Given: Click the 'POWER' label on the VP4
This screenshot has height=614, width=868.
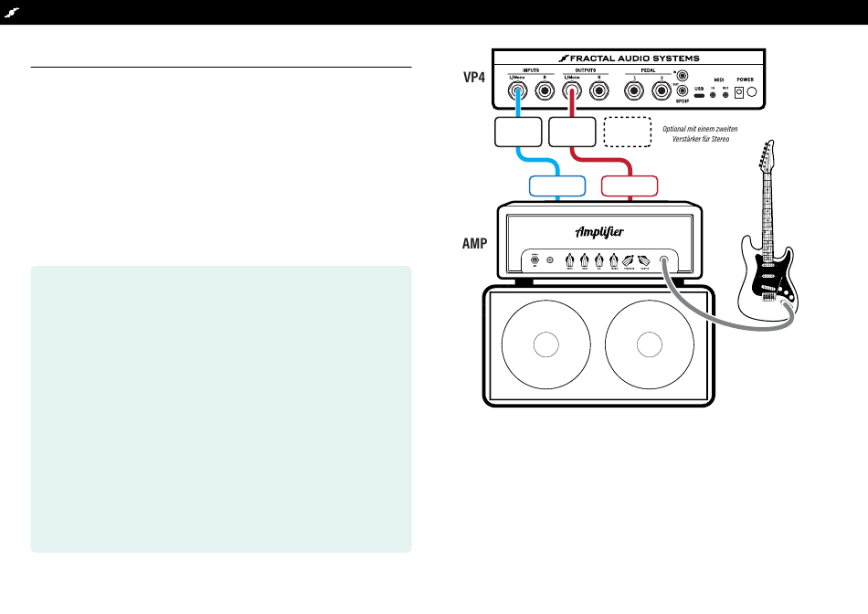Looking at the screenshot, I should [745, 79].
